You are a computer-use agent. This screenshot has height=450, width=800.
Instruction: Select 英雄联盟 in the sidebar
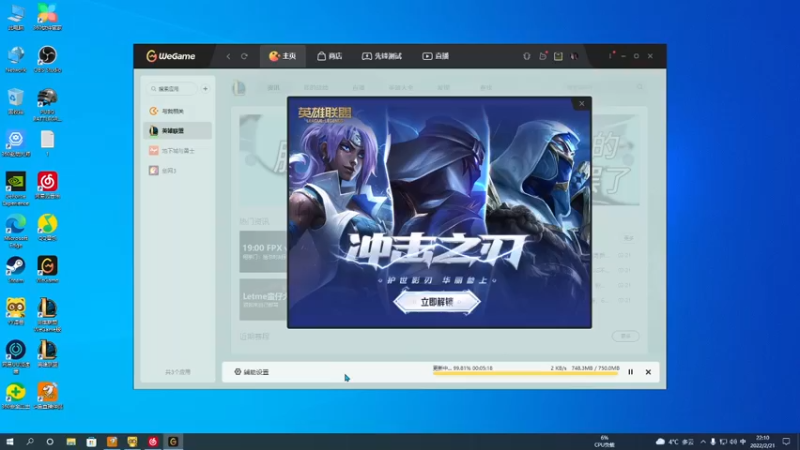pos(178,131)
